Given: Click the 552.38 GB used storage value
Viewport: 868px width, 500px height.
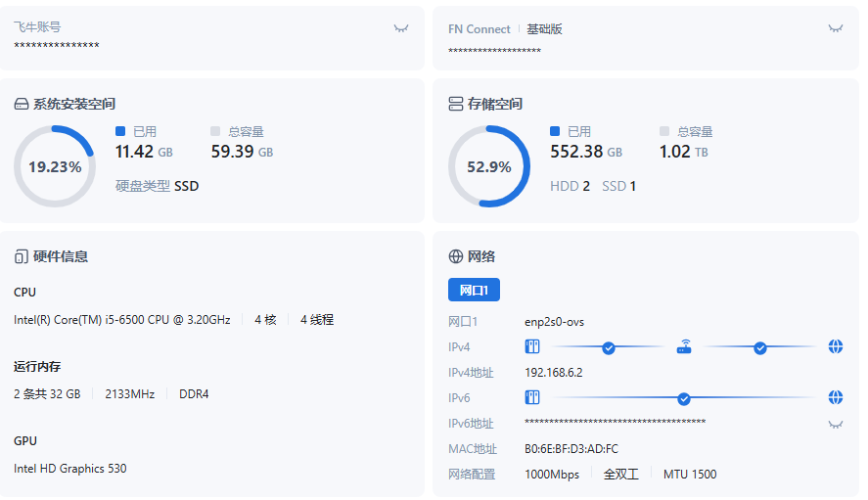Looking at the screenshot, I should click(x=586, y=151).
